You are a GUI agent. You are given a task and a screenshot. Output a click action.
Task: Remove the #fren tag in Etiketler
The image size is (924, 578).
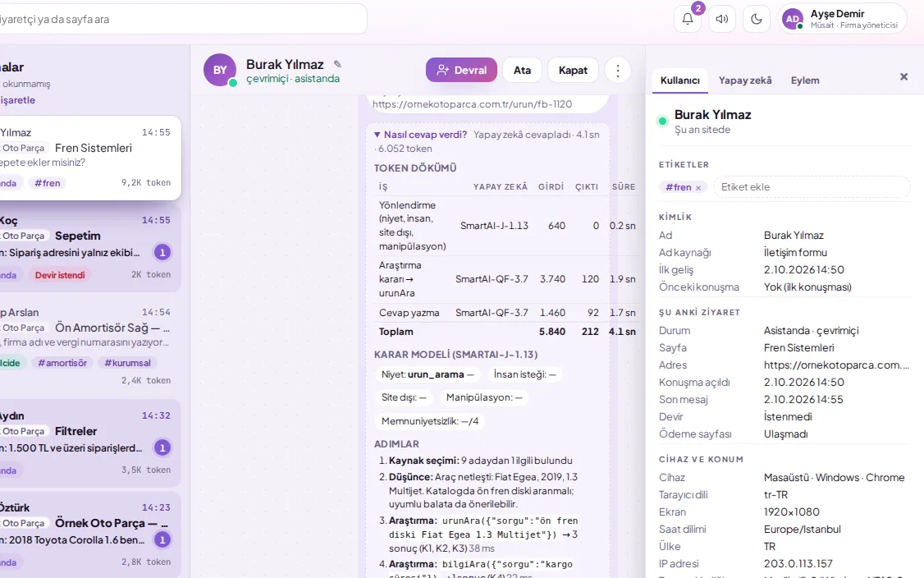698,187
